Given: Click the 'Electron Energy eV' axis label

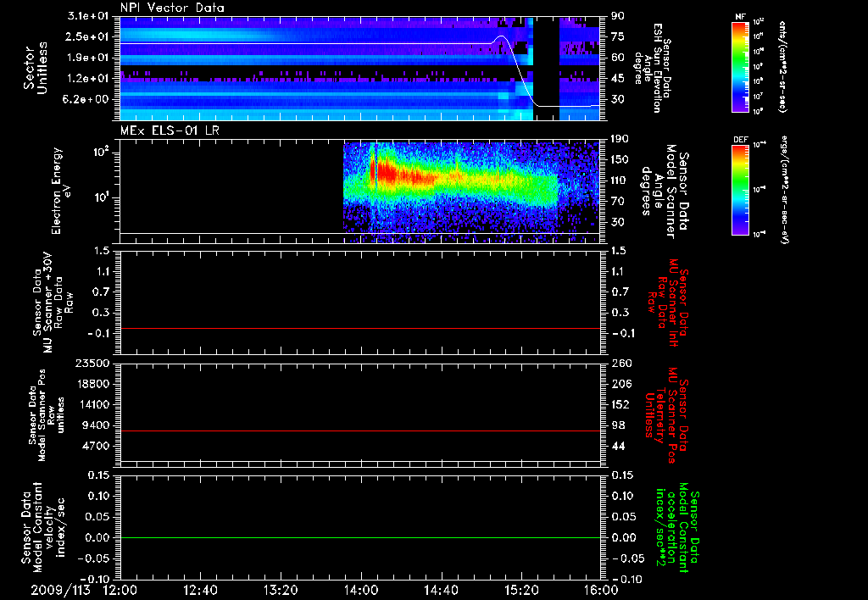Looking at the screenshot, I should [60, 191].
